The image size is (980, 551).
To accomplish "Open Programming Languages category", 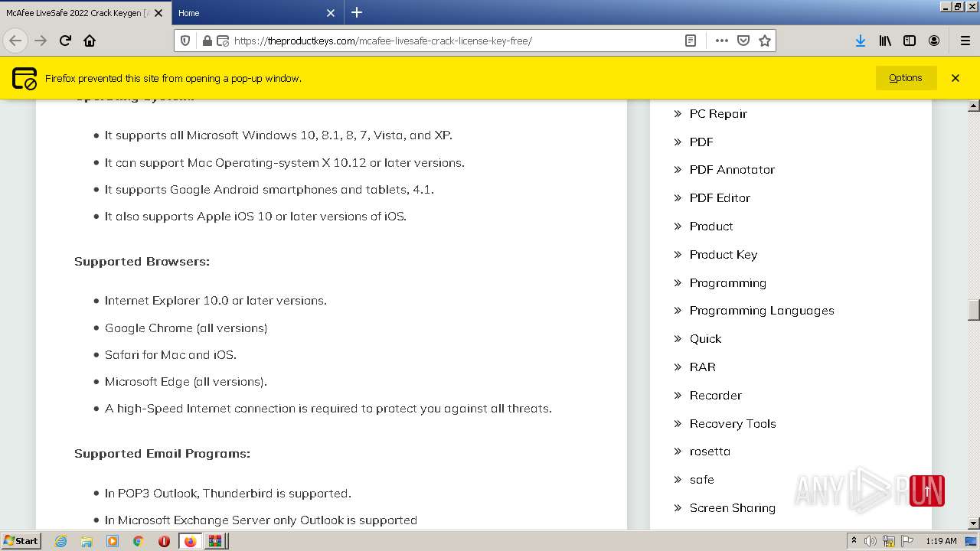I will click(x=762, y=311).
